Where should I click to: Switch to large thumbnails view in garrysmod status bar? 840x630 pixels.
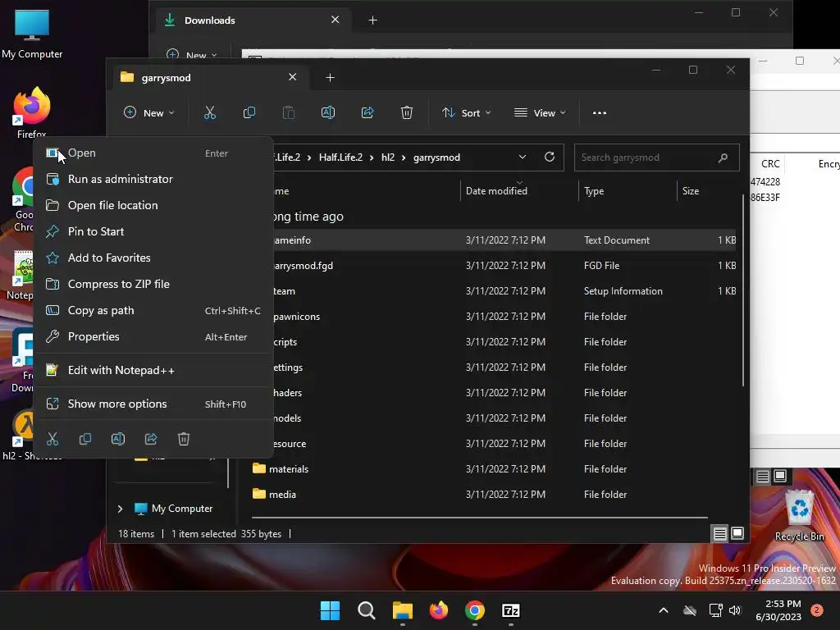(x=737, y=533)
